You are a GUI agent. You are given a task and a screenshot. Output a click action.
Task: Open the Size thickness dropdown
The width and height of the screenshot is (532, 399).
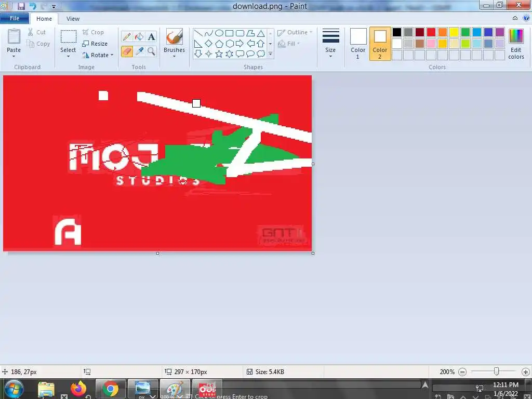click(330, 44)
